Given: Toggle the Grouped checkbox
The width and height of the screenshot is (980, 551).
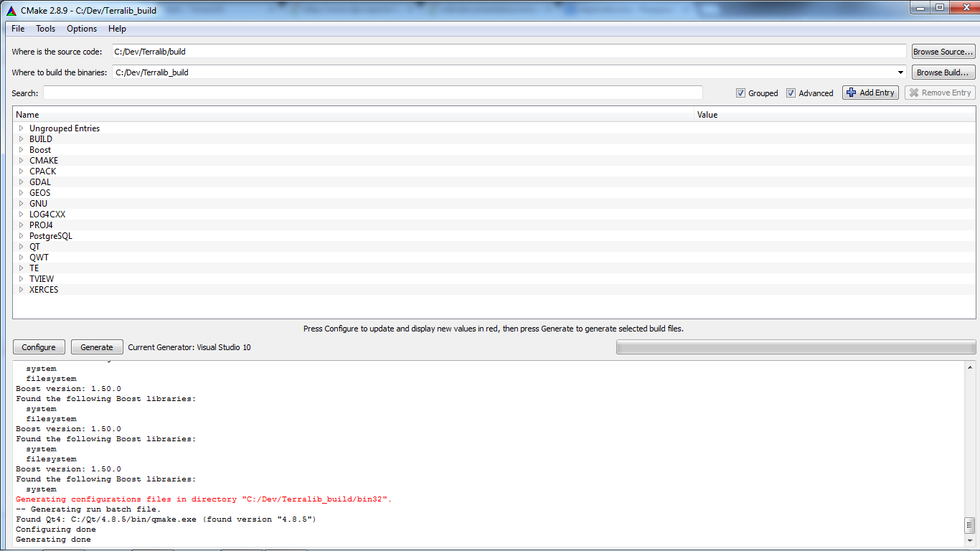Looking at the screenshot, I should [740, 93].
